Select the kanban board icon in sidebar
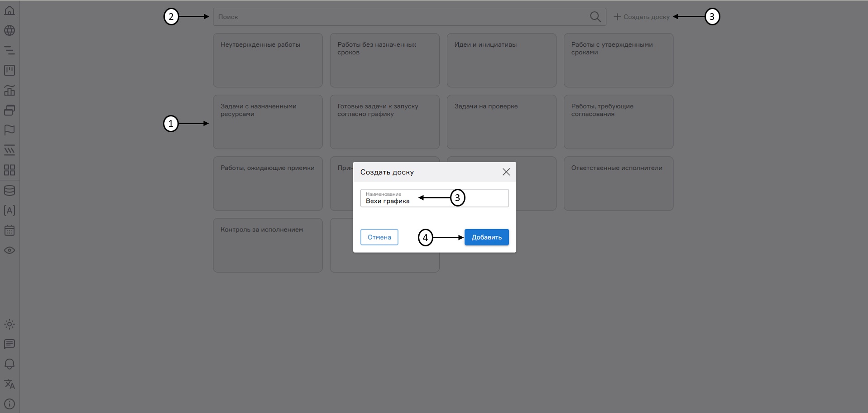The image size is (868, 413). (x=10, y=70)
